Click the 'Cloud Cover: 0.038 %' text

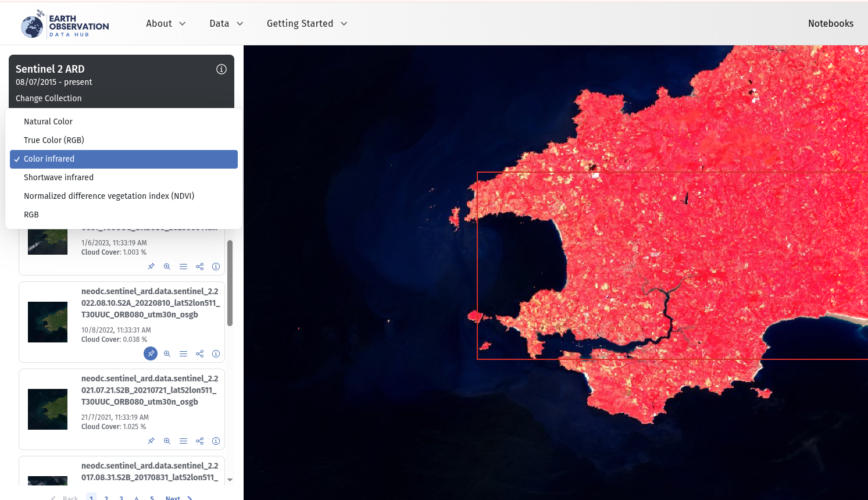point(114,340)
